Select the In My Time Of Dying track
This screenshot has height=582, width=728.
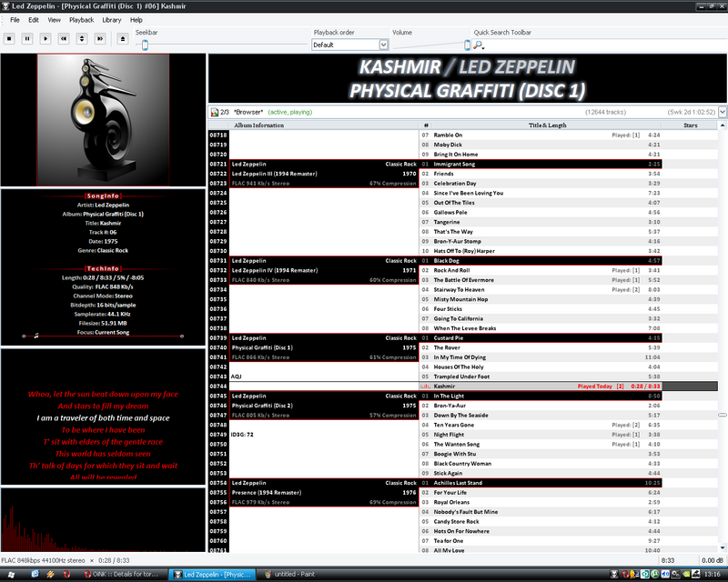(541, 357)
